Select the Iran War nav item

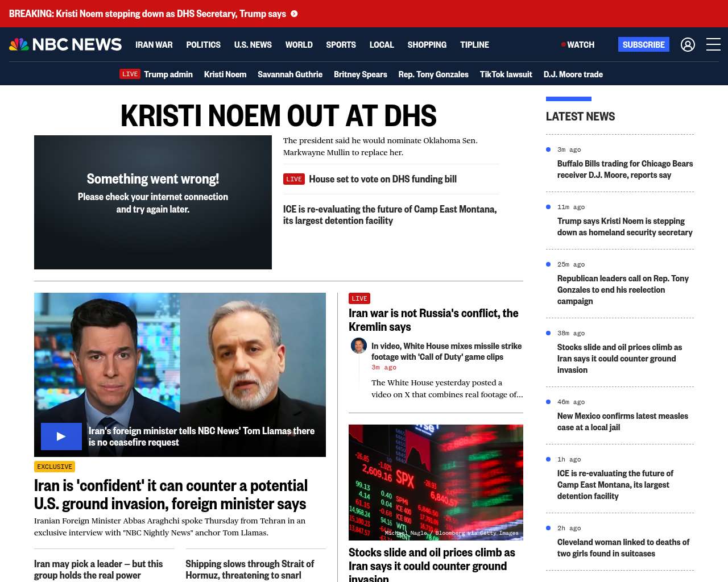[154, 44]
